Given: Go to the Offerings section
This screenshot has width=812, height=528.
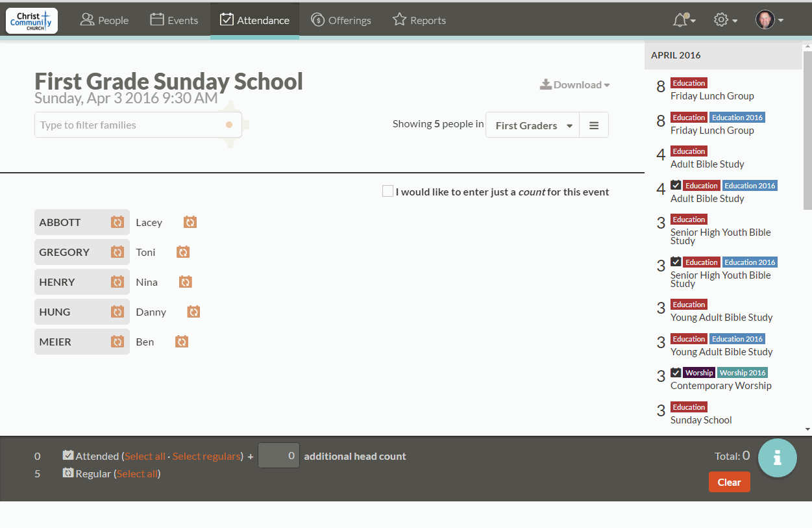Looking at the screenshot, I should (x=341, y=19).
